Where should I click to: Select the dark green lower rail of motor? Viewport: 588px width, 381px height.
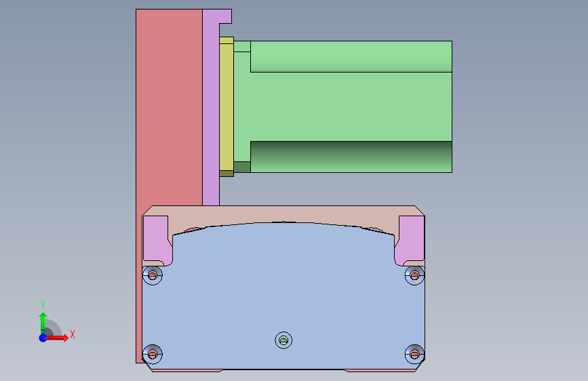tap(351, 157)
